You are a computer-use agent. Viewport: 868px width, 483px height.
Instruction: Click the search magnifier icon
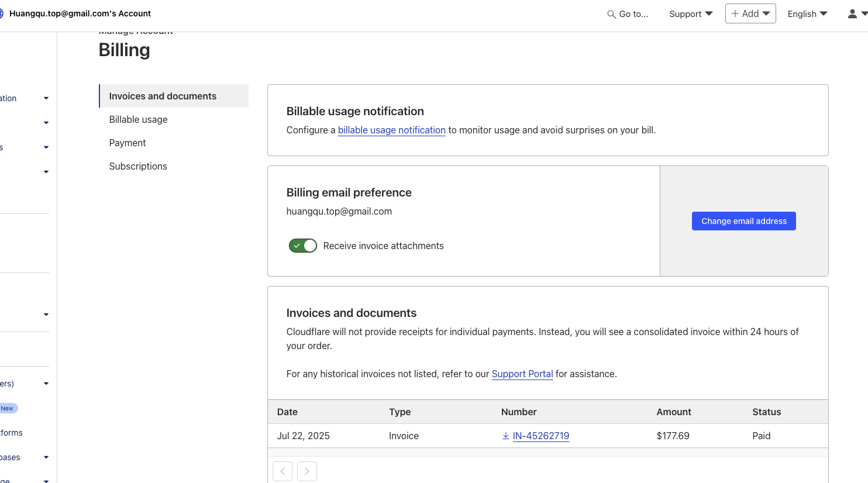pyautogui.click(x=611, y=14)
